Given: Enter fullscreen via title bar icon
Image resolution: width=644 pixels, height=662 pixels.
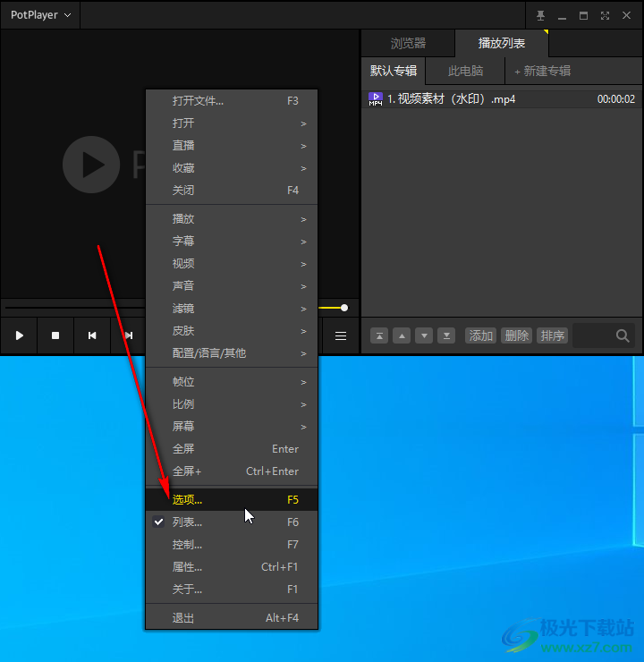Looking at the screenshot, I should [605, 15].
